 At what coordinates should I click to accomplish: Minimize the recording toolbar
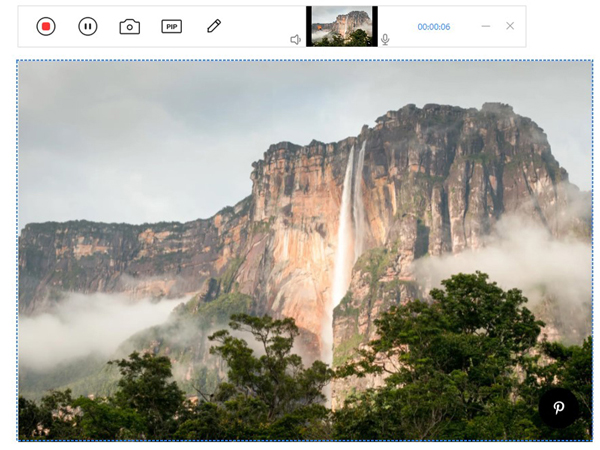(x=486, y=26)
